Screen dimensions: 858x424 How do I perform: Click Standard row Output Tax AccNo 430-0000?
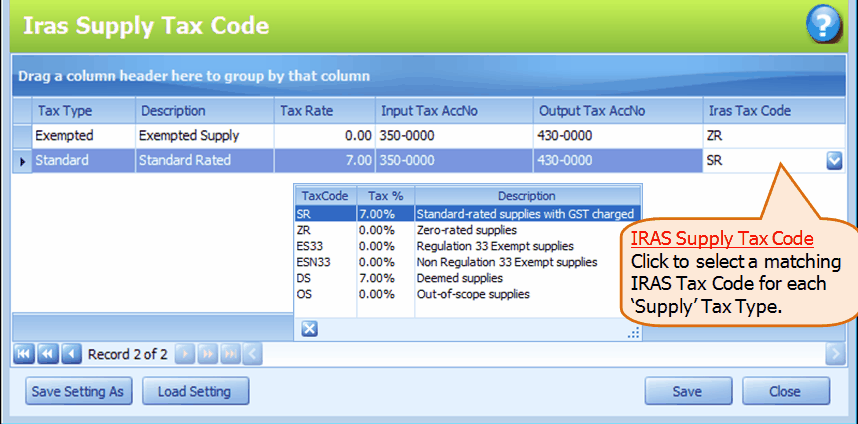[x=618, y=161]
